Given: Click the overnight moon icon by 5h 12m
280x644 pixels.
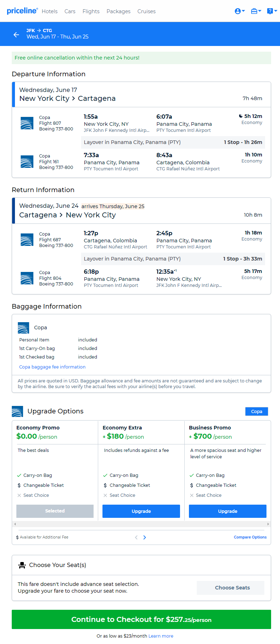Looking at the screenshot, I should (x=241, y=116).
